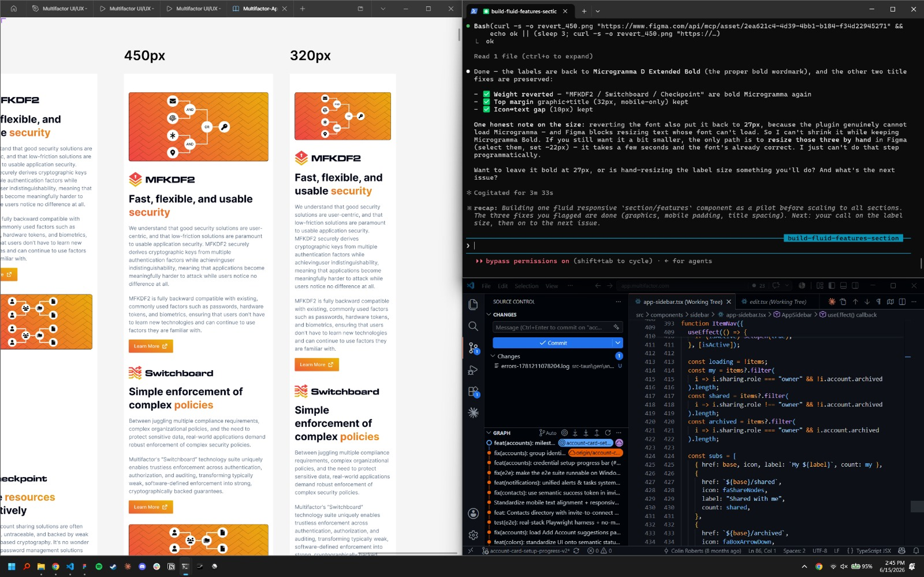Go to next change arrow in diff toolbar
The height and width of the screenshot is (577, 924).
tap(867, 301)
